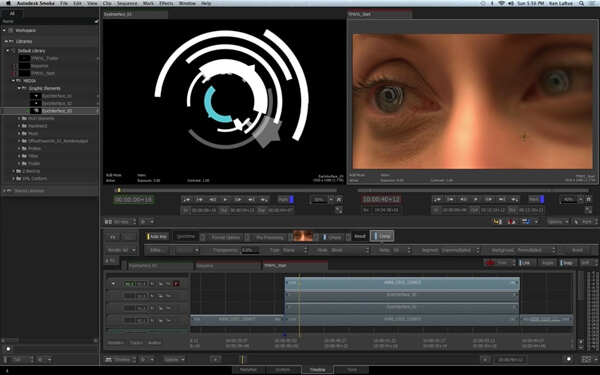Screen dimensions: 600x375
Task: Step one frame back in right viewer
Action: (x=463, y=199)
